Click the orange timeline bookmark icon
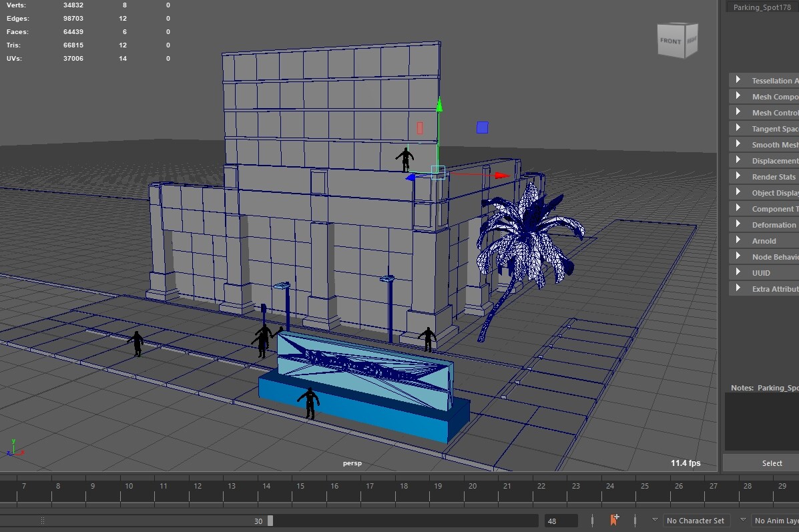799x532 pixels. 613,520
